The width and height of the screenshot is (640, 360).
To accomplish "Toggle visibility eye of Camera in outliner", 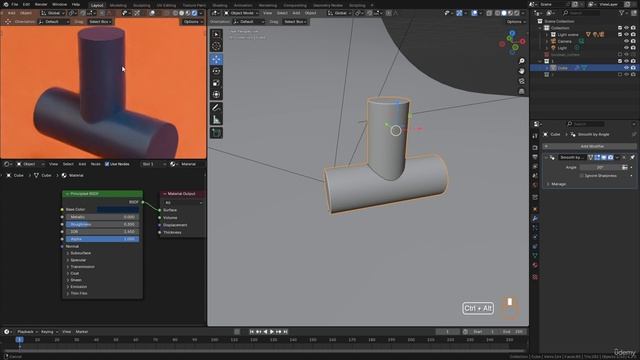I will (x=627, y=41).
